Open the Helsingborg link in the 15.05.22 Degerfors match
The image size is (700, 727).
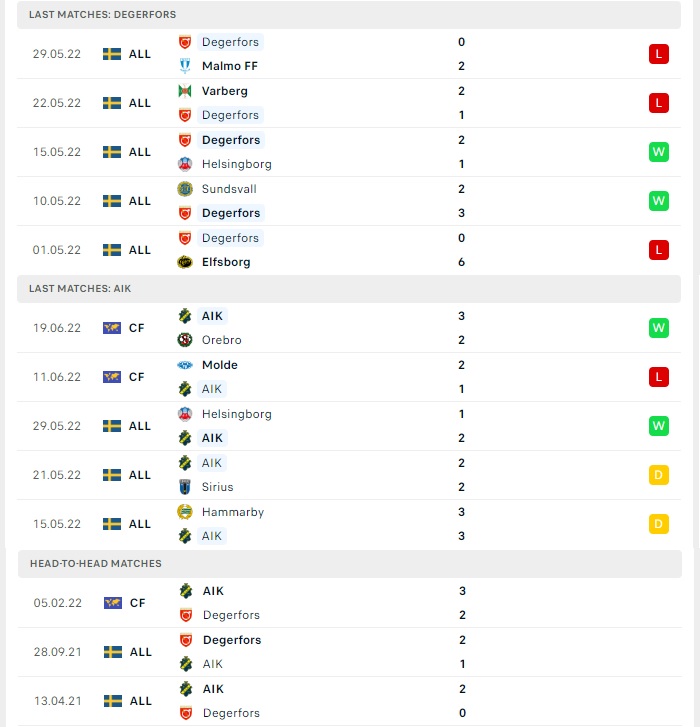coord(236,164)
